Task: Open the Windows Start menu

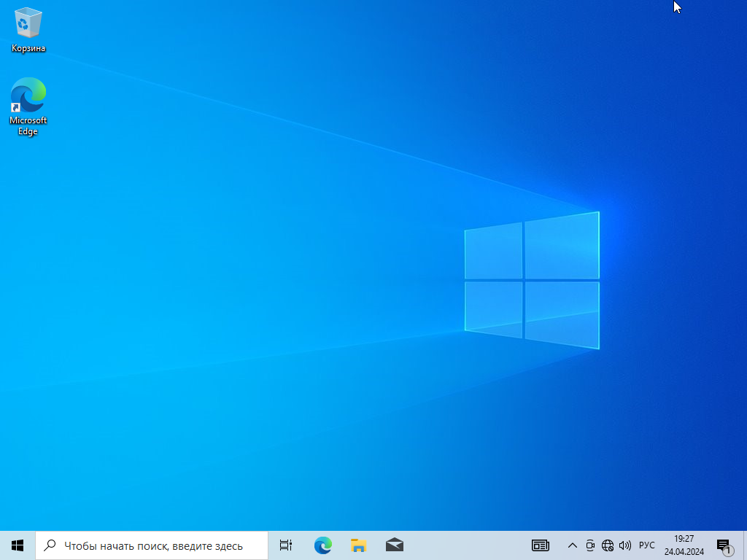Action: click(18, 545)
